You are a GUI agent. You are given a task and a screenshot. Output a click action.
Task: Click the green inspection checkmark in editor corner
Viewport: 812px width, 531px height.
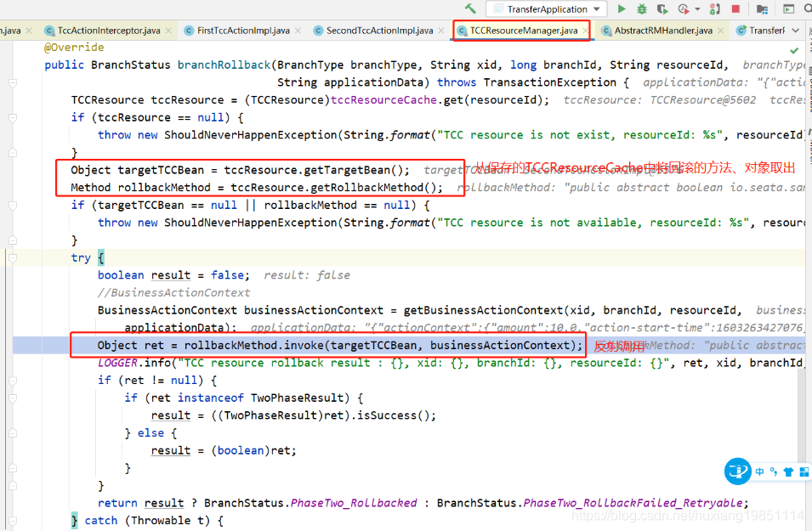pyautogui.click(x=794, y=50)
